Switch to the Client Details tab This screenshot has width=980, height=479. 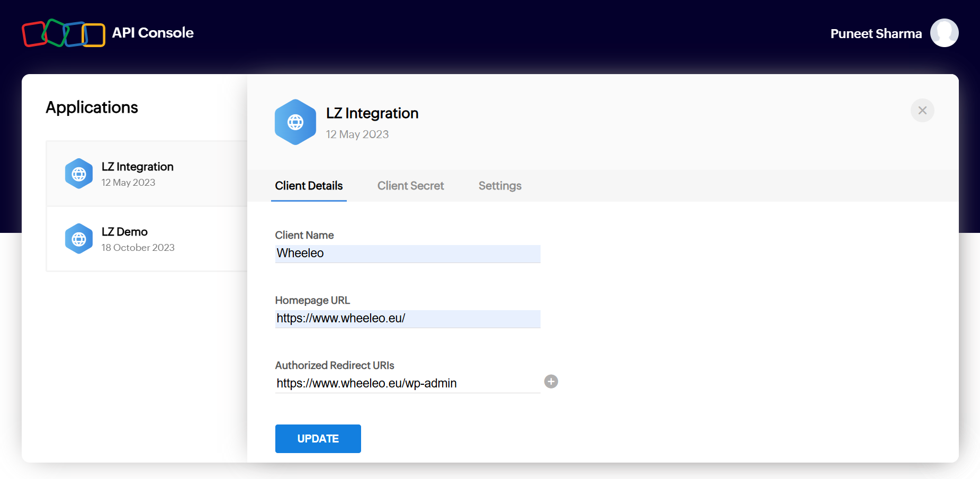[x=309, y=186]
